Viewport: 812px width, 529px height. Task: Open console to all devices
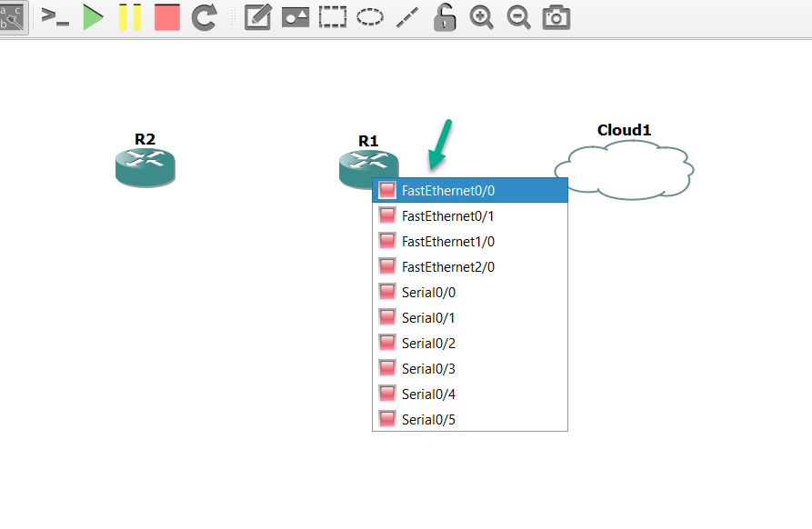(55, 17)
